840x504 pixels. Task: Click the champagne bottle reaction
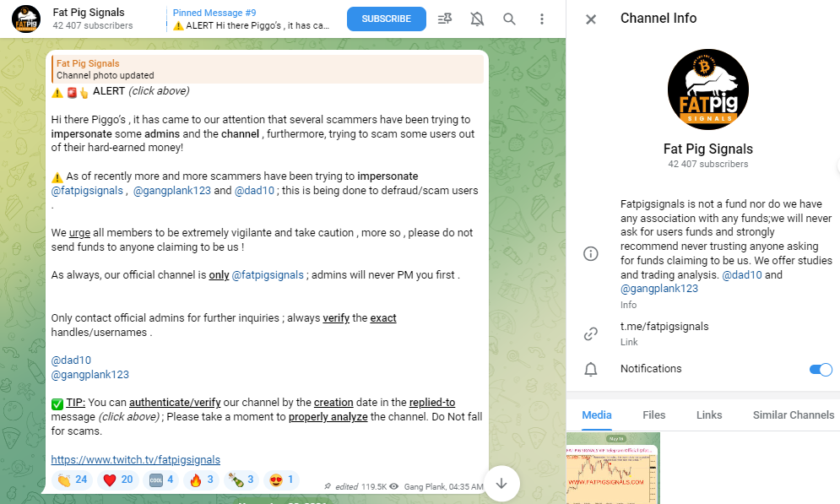(241, 480)
